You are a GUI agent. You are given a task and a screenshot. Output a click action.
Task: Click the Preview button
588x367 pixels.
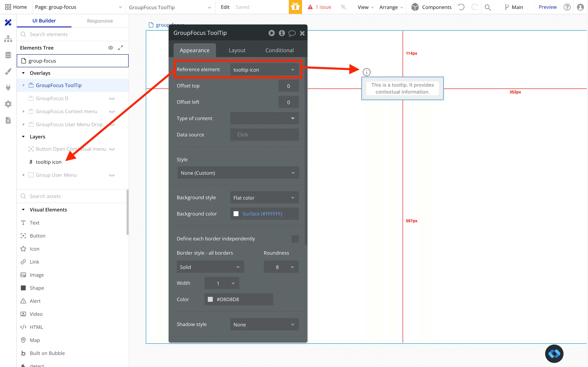click(x=547, y=7)
